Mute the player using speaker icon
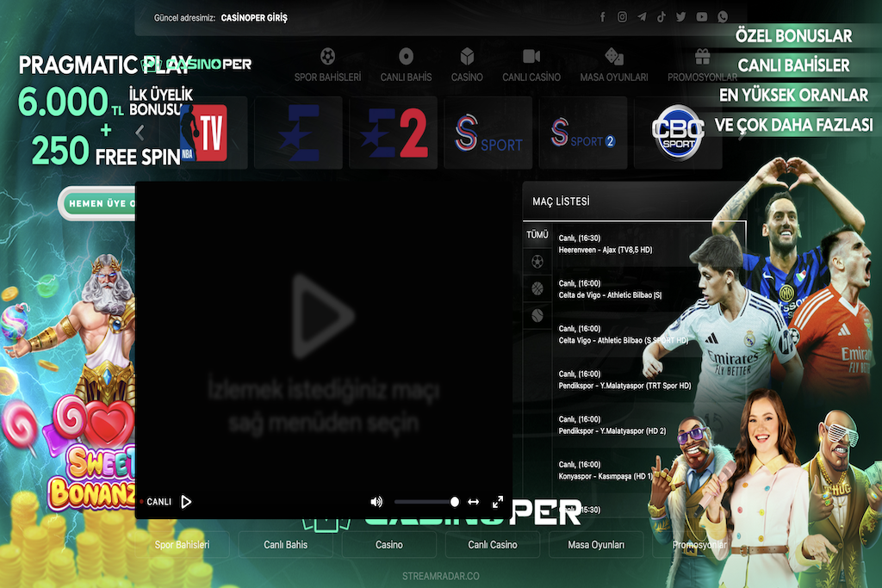The height and width of the screenshot is (588, 882). click(x=376, y=501)
